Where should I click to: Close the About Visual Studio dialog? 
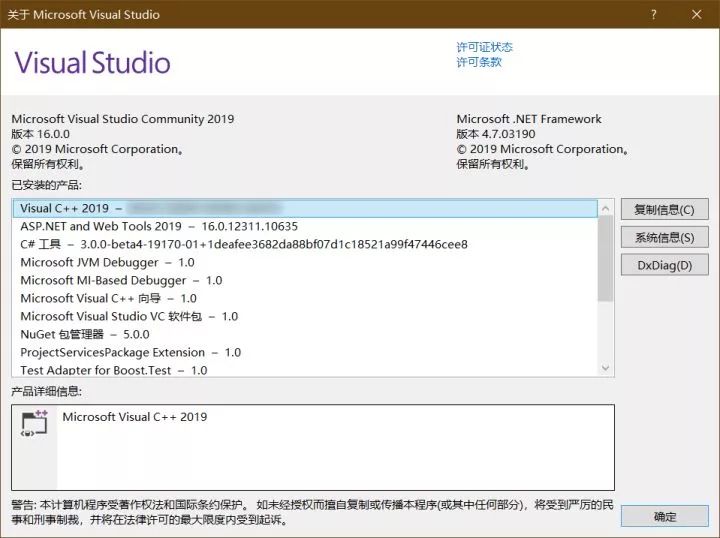[697, 14]
